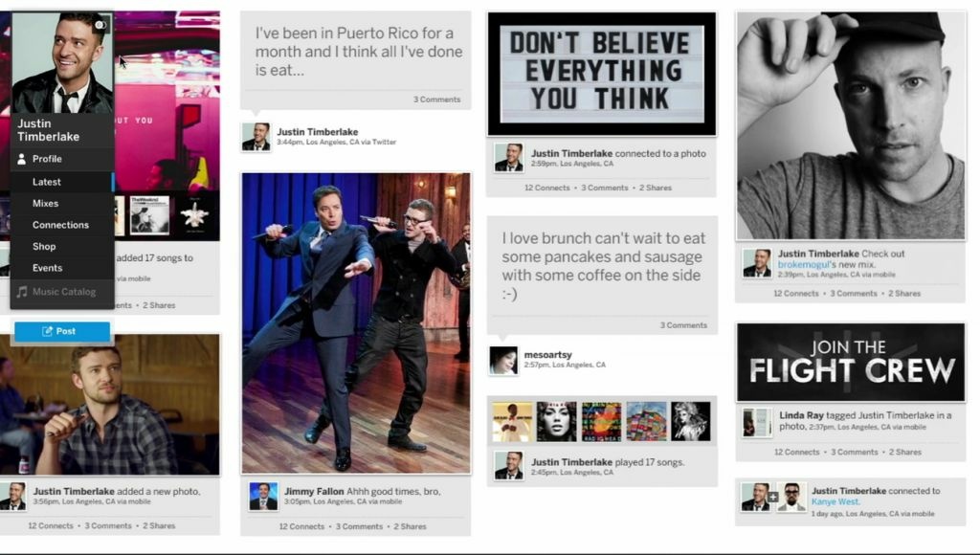Open 3 Comments on the "connected to a photo" post
980x555 pixels.
pyautogui.click(x=605, y=188)
